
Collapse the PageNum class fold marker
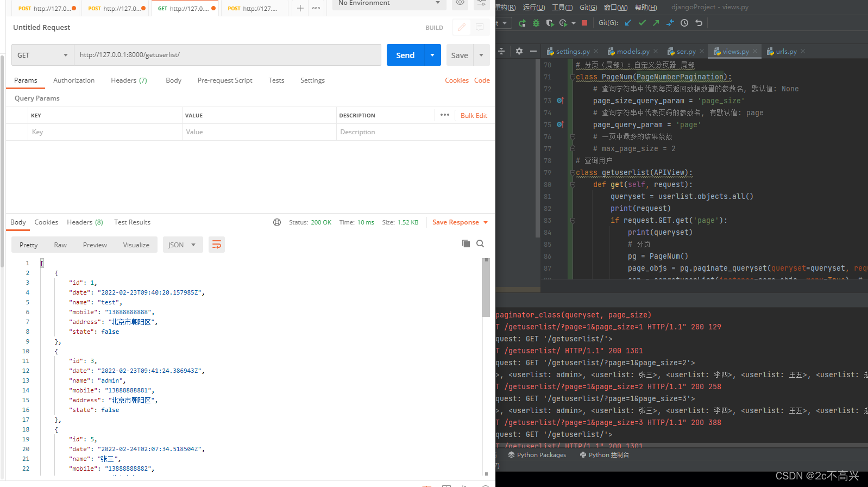tap(573, 77)
